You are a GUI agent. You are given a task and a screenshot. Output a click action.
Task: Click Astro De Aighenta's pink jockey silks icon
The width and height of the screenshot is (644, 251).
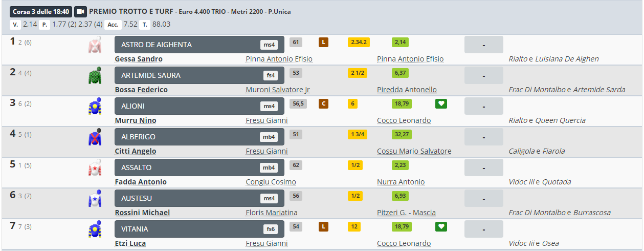click(x=95, y=45)
